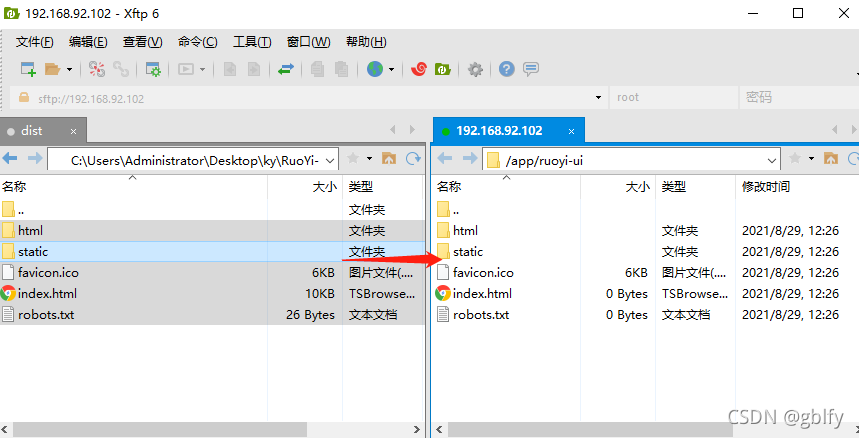The image size is (859, 438).
Task: Expand the host address dropdown arrow
Action: 598,98
